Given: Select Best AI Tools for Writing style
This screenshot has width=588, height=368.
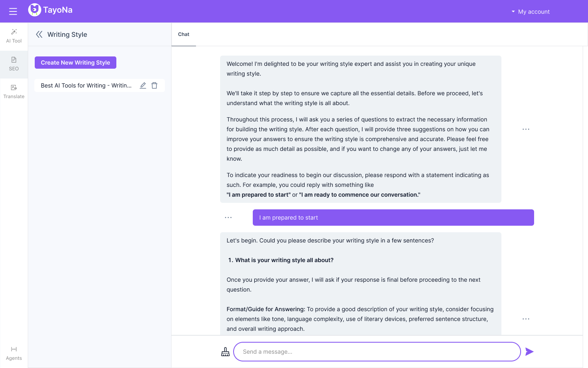Looking at the screenshot, I should tap(86, 85).
